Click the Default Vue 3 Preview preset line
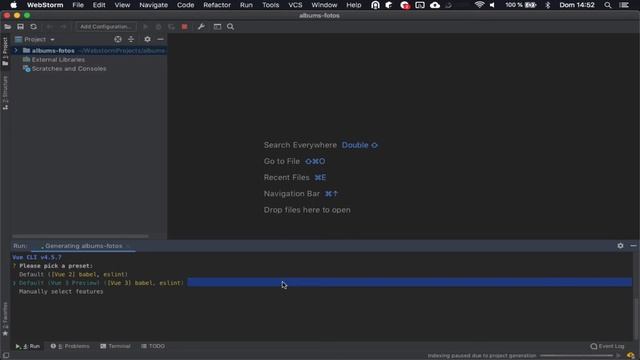 click(101, 283)
